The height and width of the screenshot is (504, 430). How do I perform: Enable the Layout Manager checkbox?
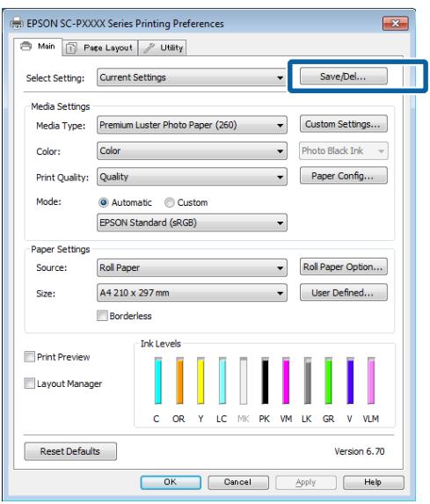point(30,383)
